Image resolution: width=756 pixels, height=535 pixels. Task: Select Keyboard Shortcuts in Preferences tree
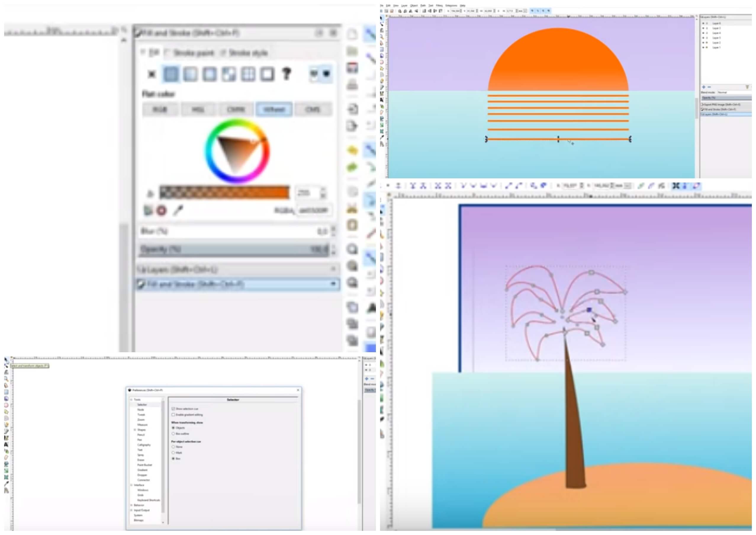click(149, 500)
